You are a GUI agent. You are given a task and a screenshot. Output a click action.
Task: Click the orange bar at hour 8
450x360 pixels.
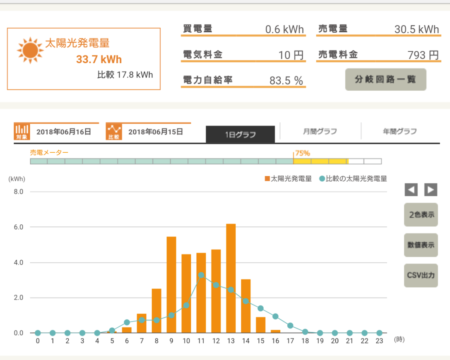(157, 311)
